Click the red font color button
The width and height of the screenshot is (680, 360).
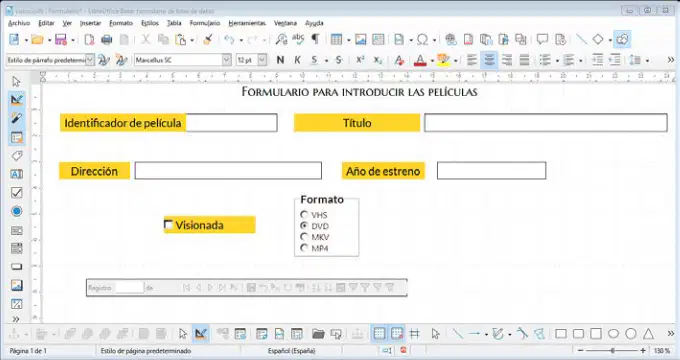(420, 60)
